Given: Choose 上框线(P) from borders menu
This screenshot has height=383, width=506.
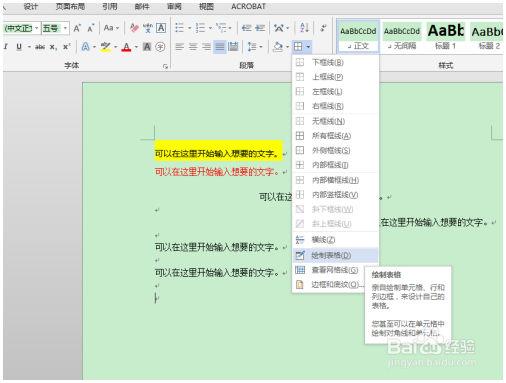Looking at the screenshot, I should tap(335, 77).
